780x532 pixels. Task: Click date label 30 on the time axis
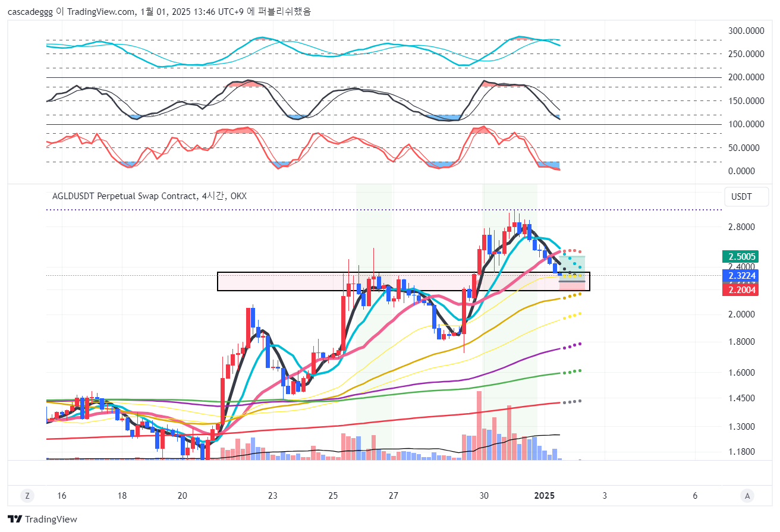tap(484, 496)
